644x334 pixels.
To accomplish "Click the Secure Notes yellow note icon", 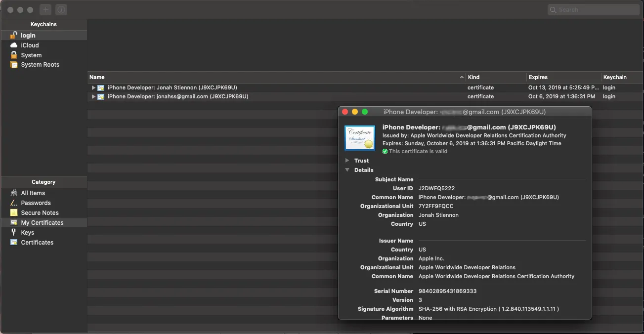I will point(14,212).
